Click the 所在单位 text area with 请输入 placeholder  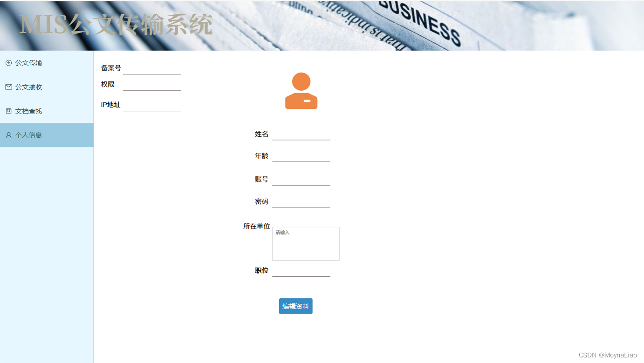click(306, 243)
